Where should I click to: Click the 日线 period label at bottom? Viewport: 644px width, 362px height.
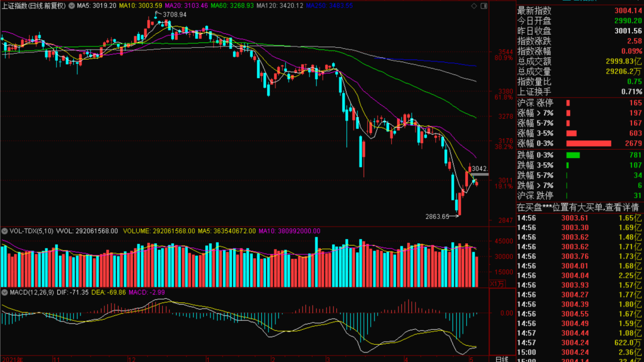pos(501,359)
